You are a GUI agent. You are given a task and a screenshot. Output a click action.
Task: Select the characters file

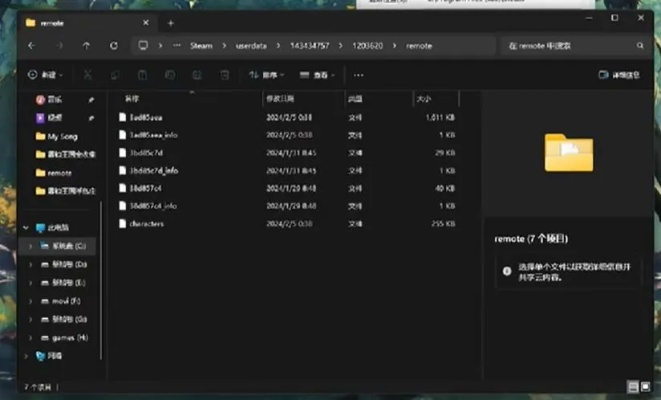146,224
